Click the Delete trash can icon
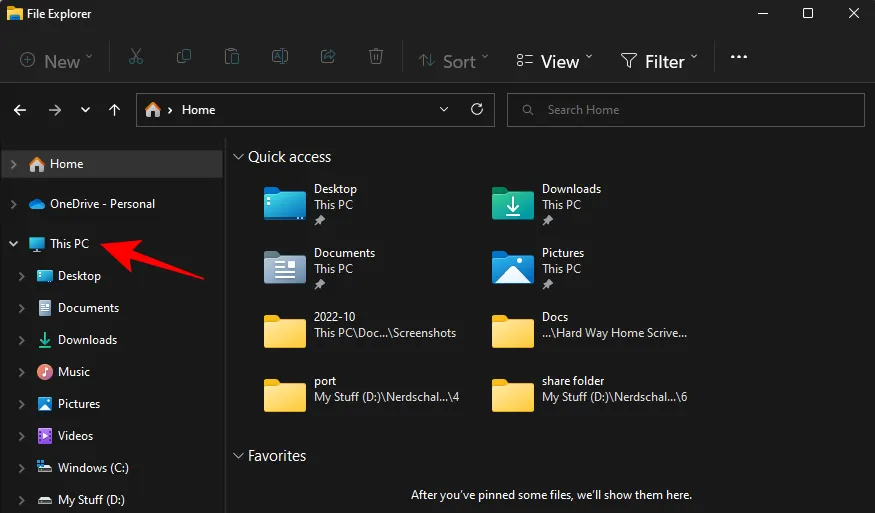Image resolution: width=875 pixels, height=513 pixels. (x=376, y=58)
